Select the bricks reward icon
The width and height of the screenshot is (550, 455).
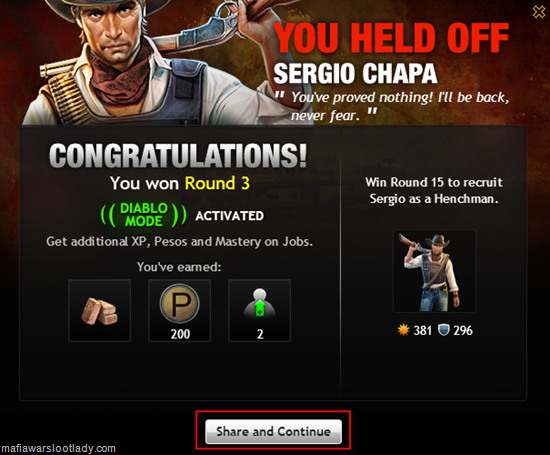100,310
